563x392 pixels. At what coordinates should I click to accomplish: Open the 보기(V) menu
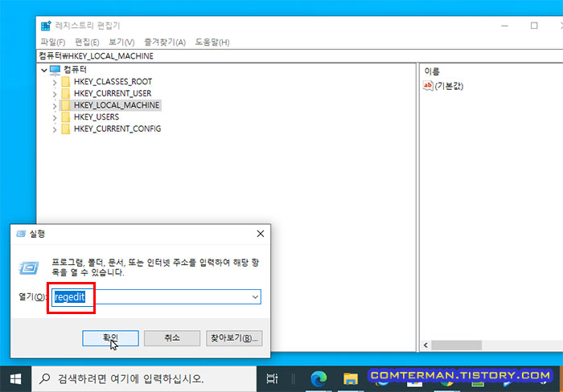pyautogui.click(x=121, y=43)
